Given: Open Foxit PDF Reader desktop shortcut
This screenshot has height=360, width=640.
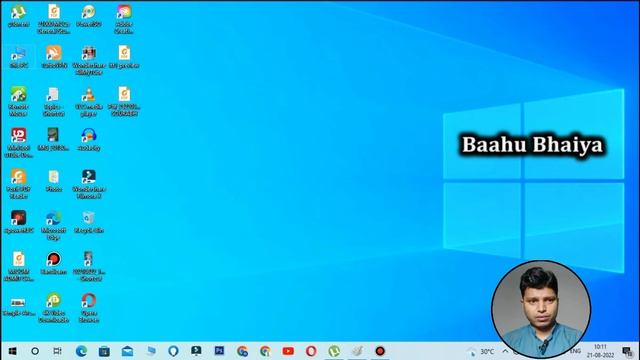Looking at the screenshot, I should (18, 184).
